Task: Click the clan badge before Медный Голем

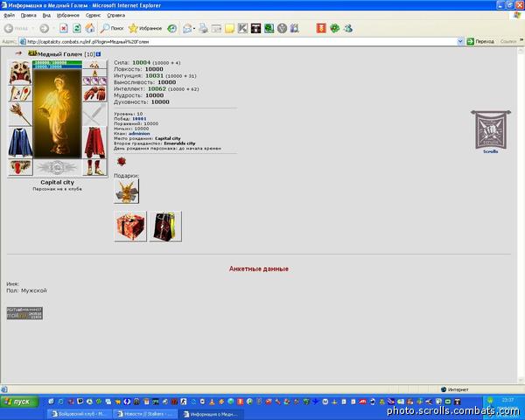Action: pyautogui.click(x=32, y=53)
